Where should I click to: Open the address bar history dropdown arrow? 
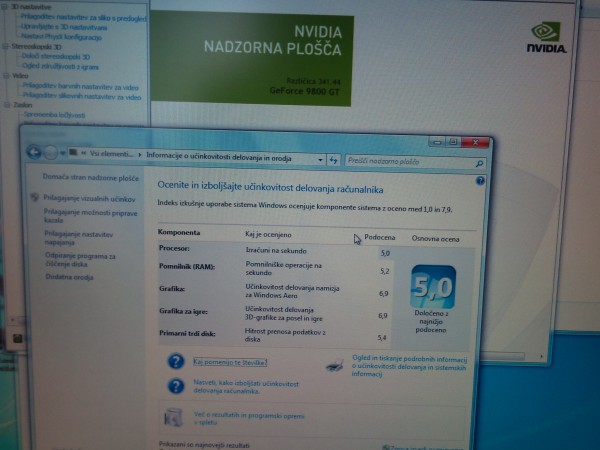(320, 160)
